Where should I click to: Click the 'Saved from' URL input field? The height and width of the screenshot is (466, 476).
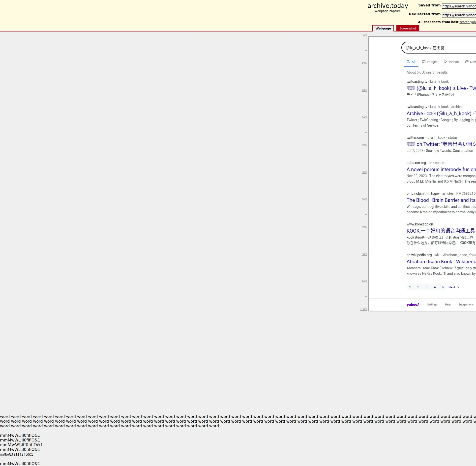459,6
